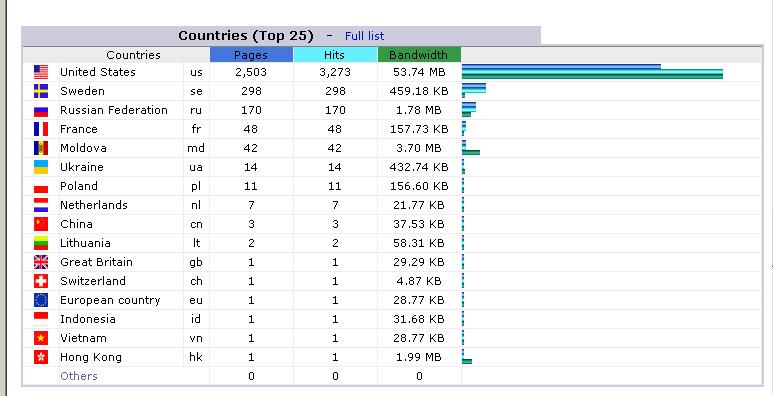Click the Great Britain flag icon
This screenshot has width=773, height=396.
pyautogui.click(x=41, y=262)
